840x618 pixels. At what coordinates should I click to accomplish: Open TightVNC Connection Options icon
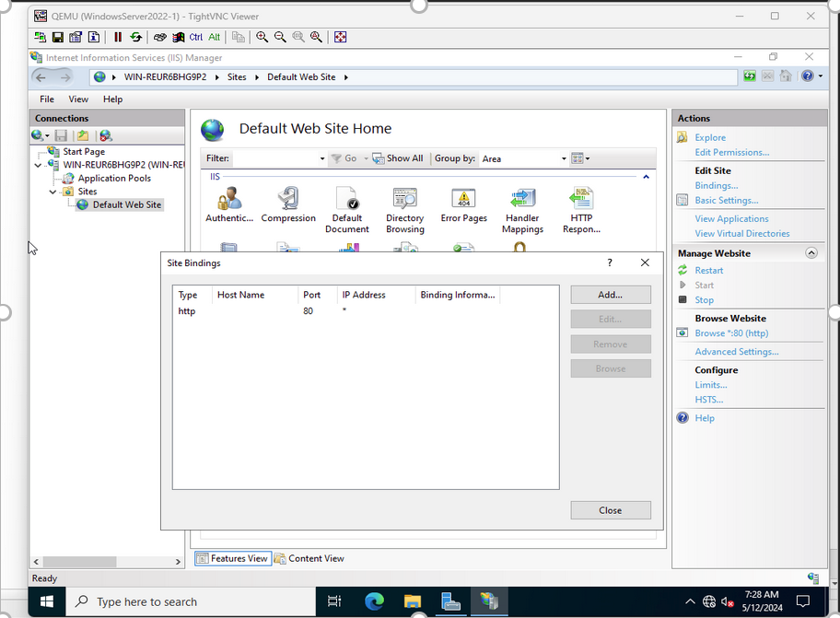(76, 37)
